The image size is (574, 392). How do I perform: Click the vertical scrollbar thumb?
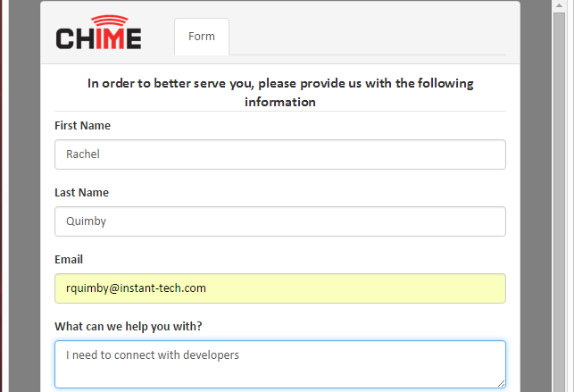[x=559, y=201]
